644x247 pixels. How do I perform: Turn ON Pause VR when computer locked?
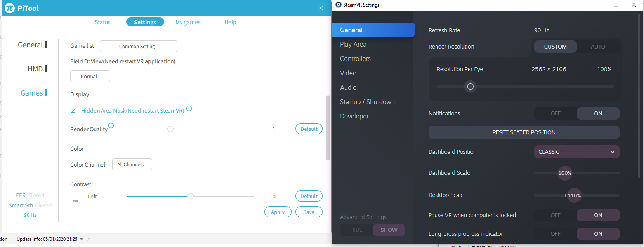point(598,215)
